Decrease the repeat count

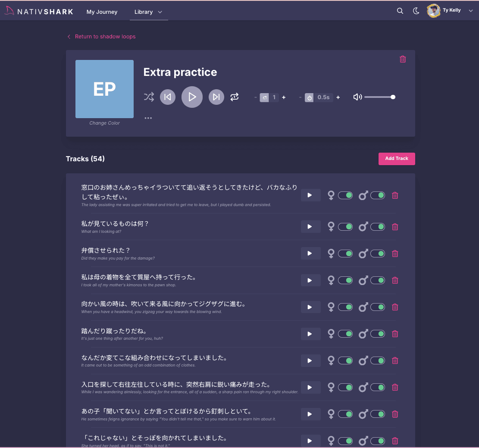pyautogui.click(x=255, y=97)
